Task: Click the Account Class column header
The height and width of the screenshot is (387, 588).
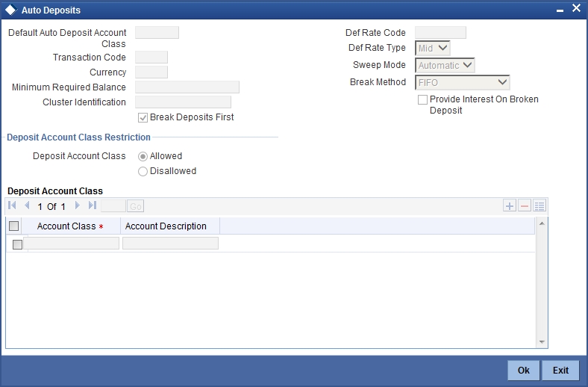Action: click(x=71, y=226)
